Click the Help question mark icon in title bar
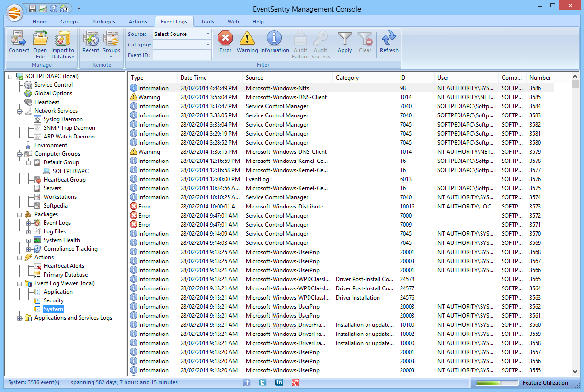584x392 pixels. (54, 9)
